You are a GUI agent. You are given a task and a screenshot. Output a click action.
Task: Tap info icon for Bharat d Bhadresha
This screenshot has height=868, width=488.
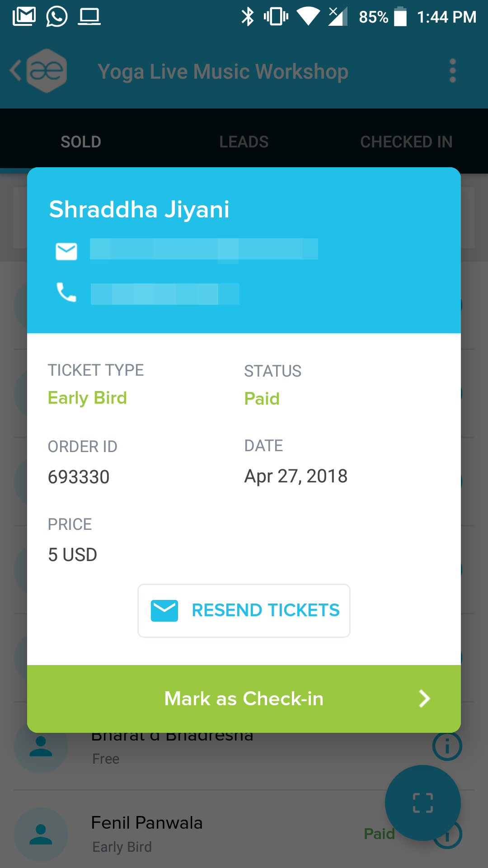[x=447, y=746]
